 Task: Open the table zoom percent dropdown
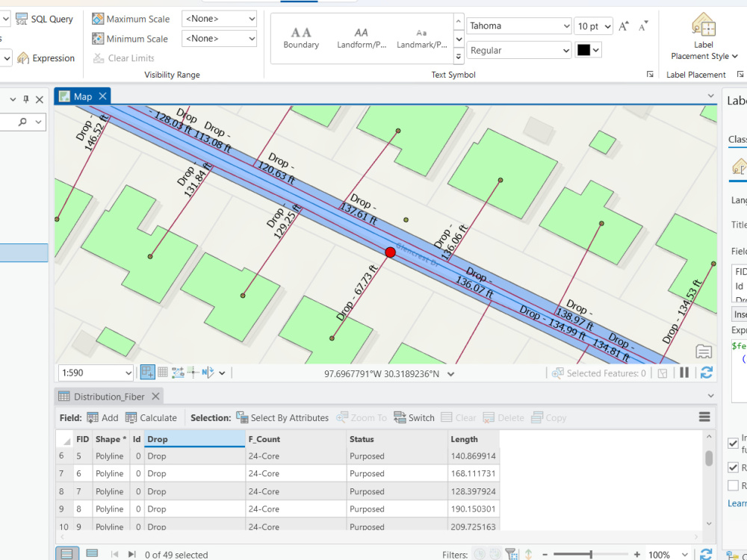pyautogui.click(x=684, y=555)
